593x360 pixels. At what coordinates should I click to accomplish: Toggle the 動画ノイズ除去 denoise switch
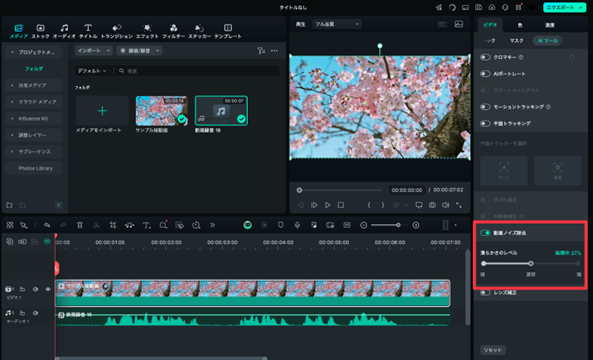(485, 233)
